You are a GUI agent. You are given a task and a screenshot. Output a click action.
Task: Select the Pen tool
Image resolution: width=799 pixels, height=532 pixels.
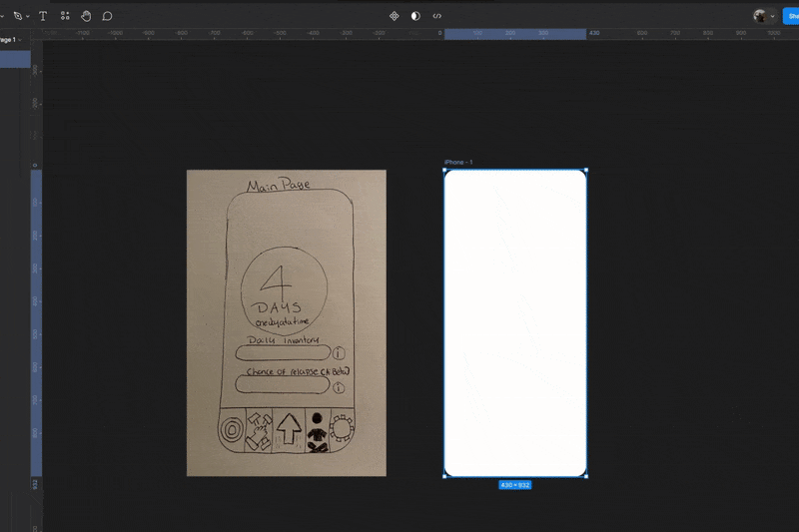click(x=17, y=16)
